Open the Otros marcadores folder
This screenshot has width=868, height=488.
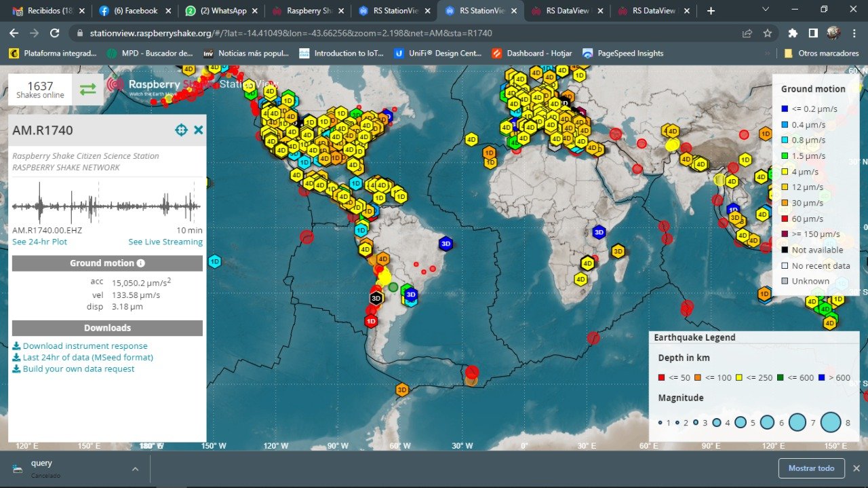(x=821, y=53)
